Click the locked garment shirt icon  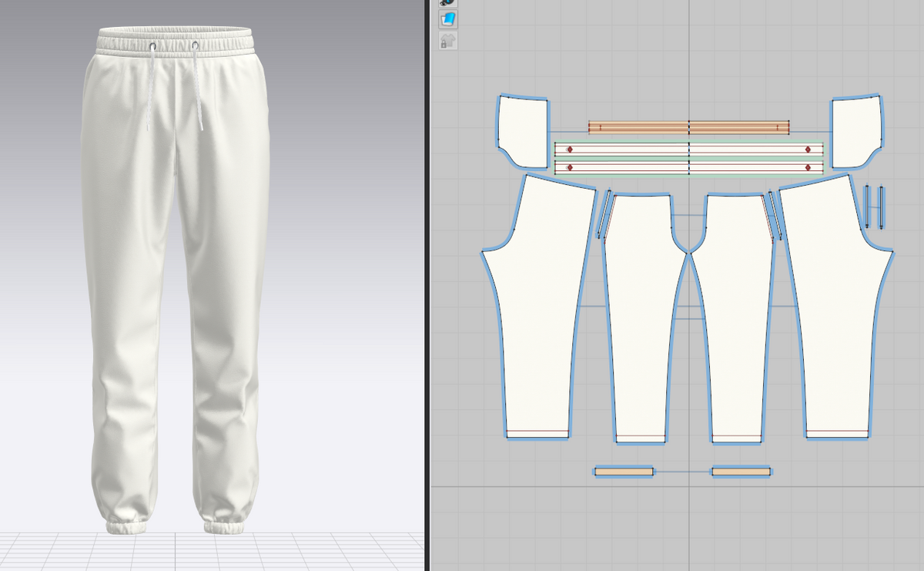[x=448, y=40]
